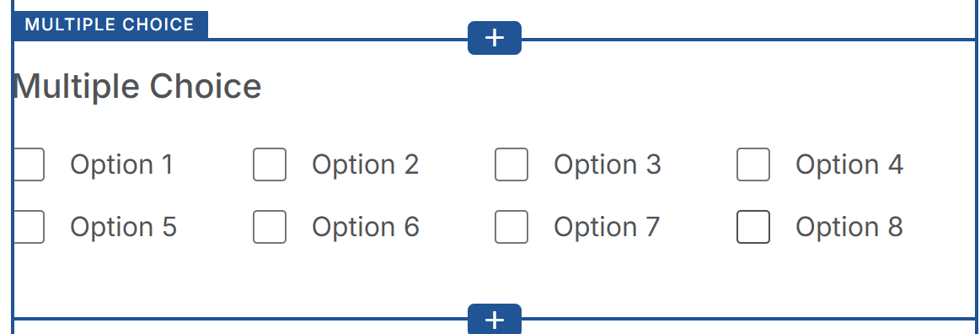Select the MULTIPLE CHOICE field type tag
The image size is (980, 334).
110,24
